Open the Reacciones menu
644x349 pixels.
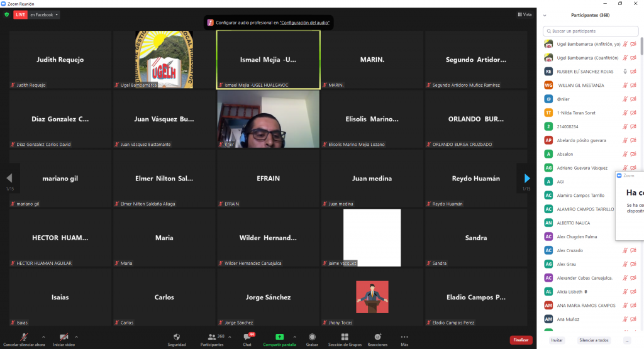377,338
